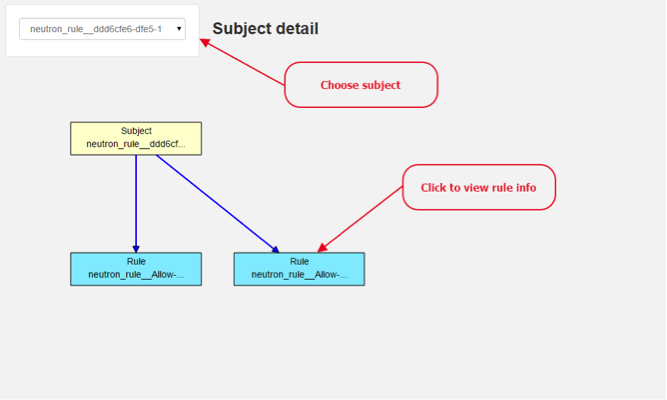The width and height of the screenshot is (667, 400).
Task: Click blue arrowhead entering left Rule node
Action: (136, 249)
